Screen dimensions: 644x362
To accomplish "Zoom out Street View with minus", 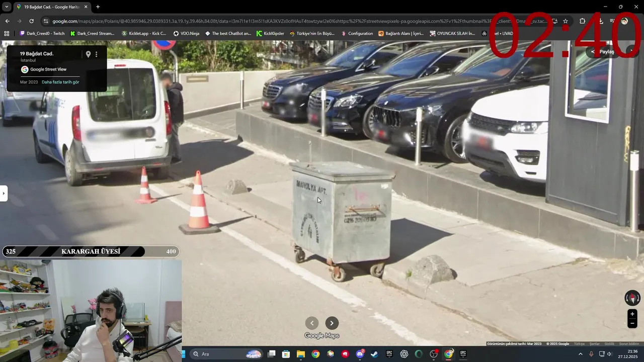I will coord(632,324).
